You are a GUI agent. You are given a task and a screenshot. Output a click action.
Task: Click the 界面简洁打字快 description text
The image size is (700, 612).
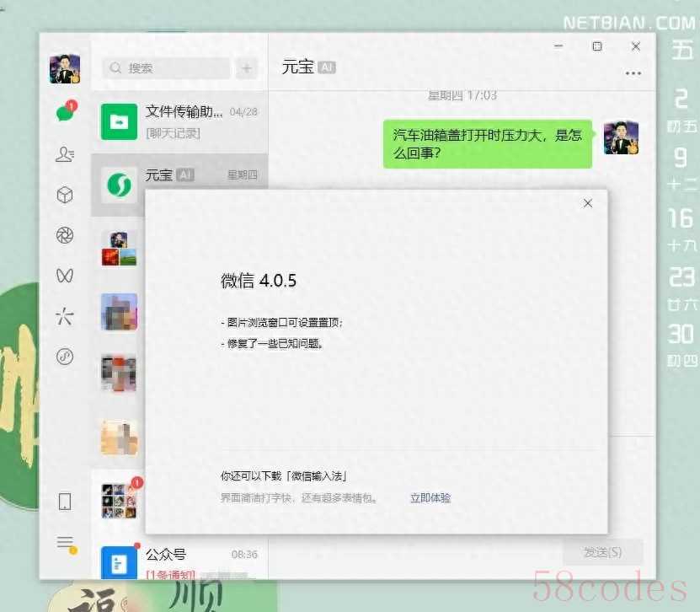click(299, 498)
